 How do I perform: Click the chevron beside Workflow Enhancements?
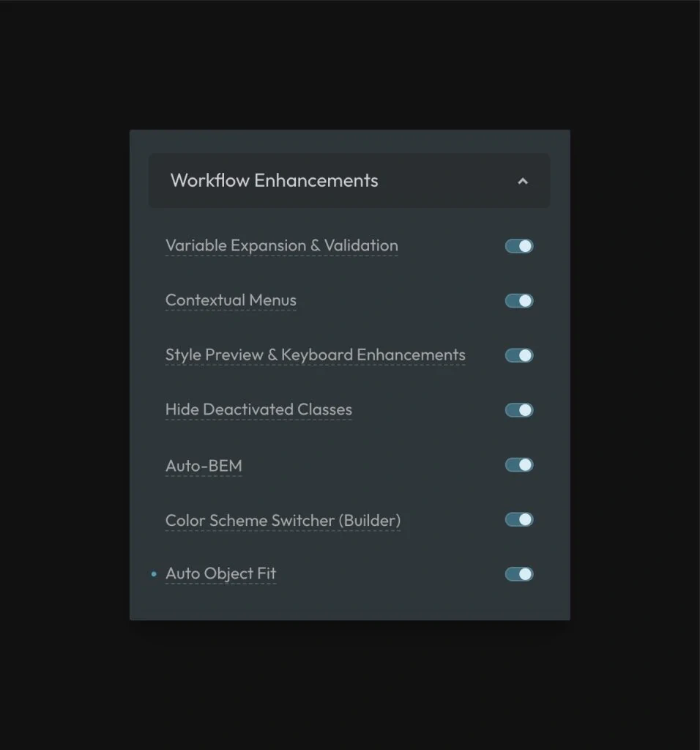[x=523, y=180]
